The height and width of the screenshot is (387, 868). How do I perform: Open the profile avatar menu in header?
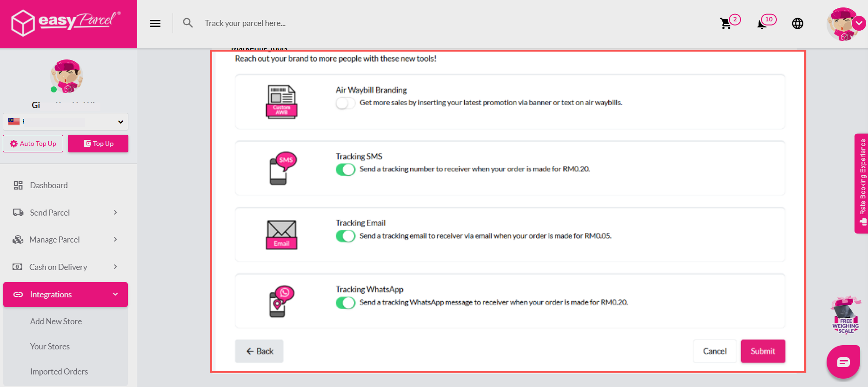click(x=845, y=24)
